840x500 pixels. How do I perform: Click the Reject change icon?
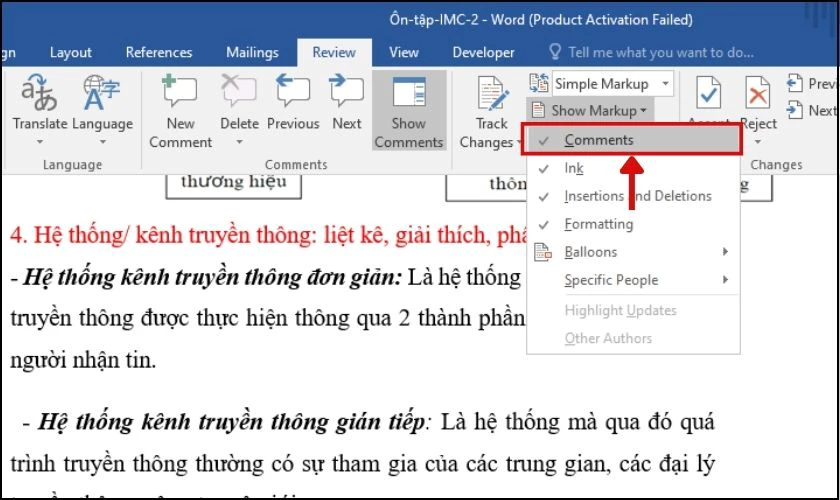758,93
